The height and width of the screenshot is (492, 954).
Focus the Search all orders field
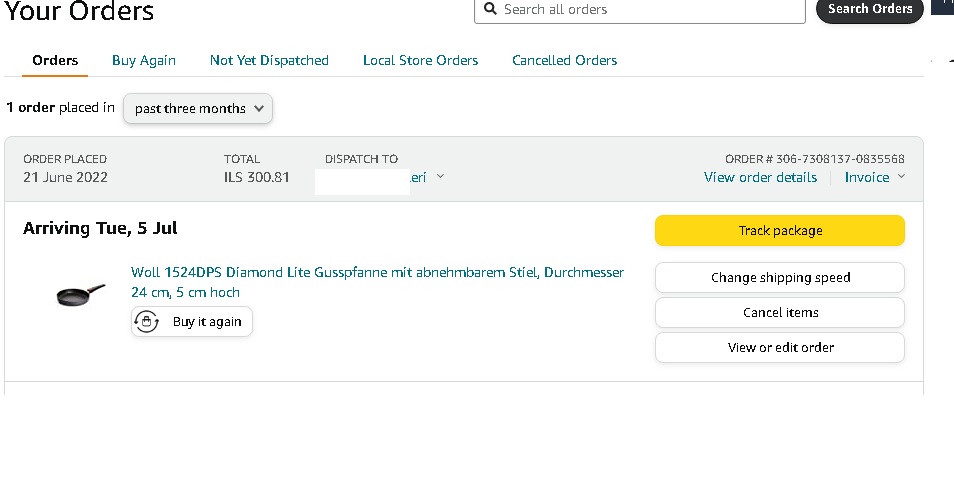[x=650, y=9]
